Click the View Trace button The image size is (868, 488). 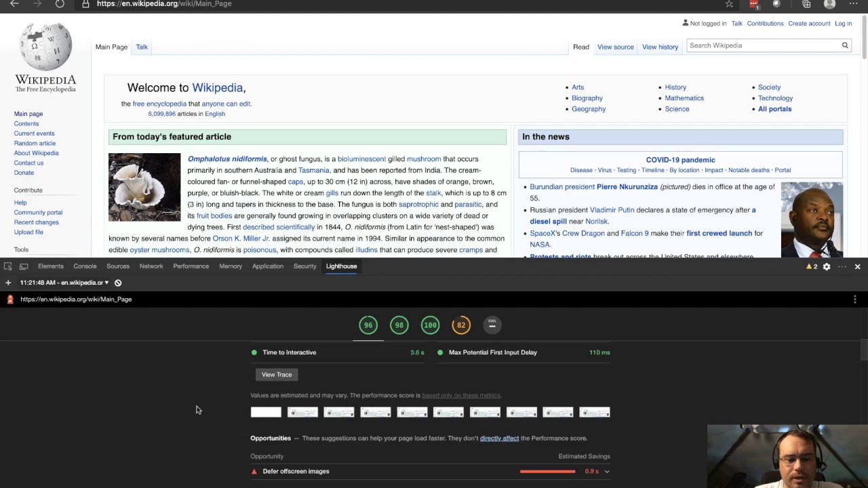point(277,374)
